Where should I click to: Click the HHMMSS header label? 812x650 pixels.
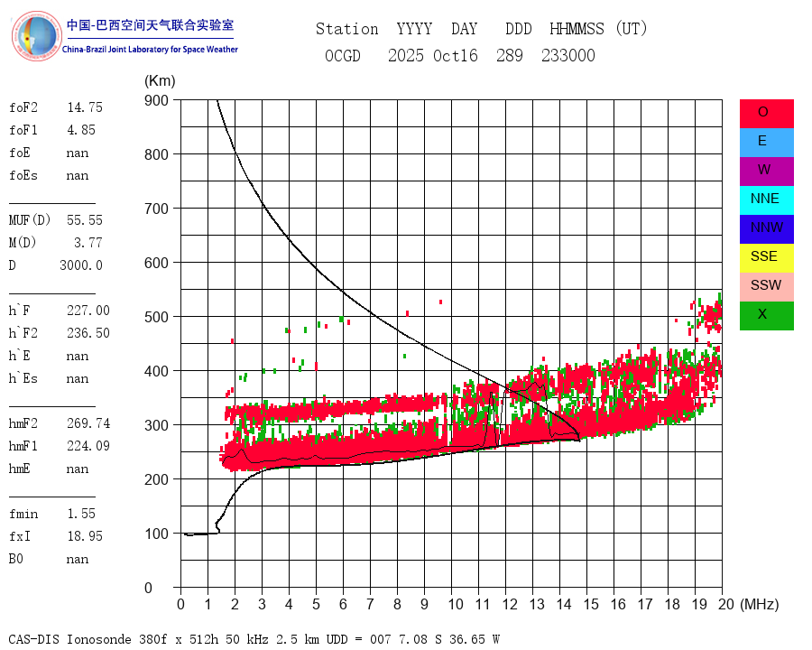(577, 29)
